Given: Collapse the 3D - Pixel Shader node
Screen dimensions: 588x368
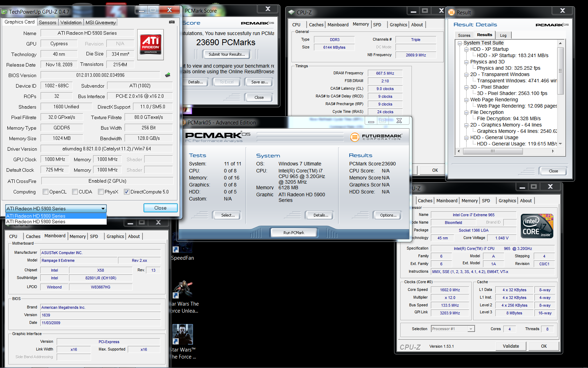Looking at the screenshot, I should point(467,87).
